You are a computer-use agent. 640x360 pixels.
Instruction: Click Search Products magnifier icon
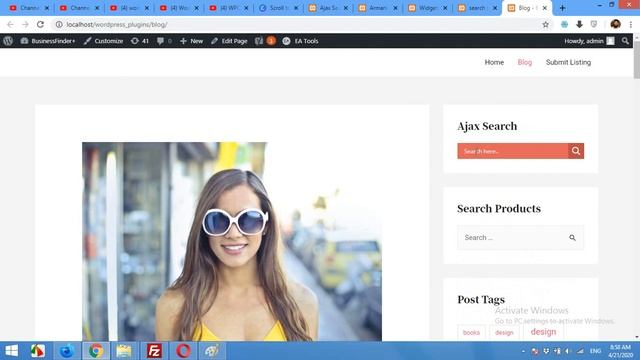click(572, 238)
